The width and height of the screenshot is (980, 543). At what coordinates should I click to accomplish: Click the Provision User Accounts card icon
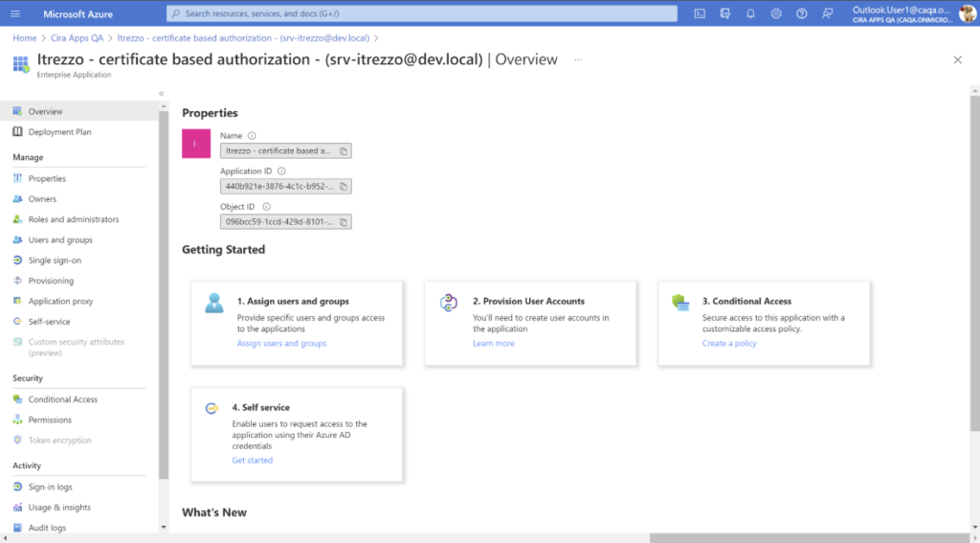click(x=449, y=303)
